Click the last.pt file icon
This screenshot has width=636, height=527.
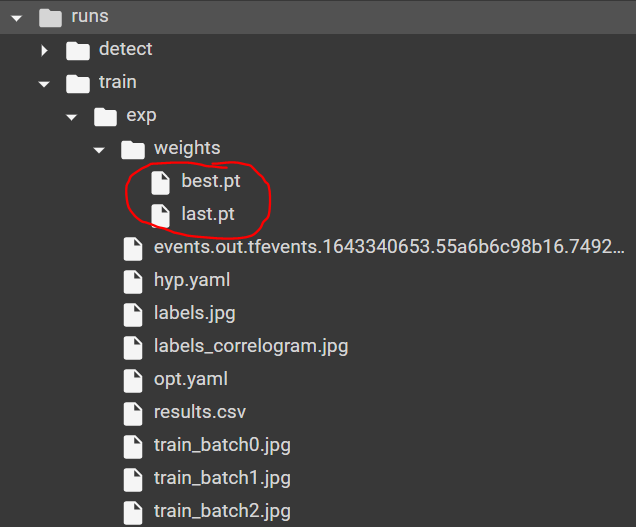pos(160,214)
